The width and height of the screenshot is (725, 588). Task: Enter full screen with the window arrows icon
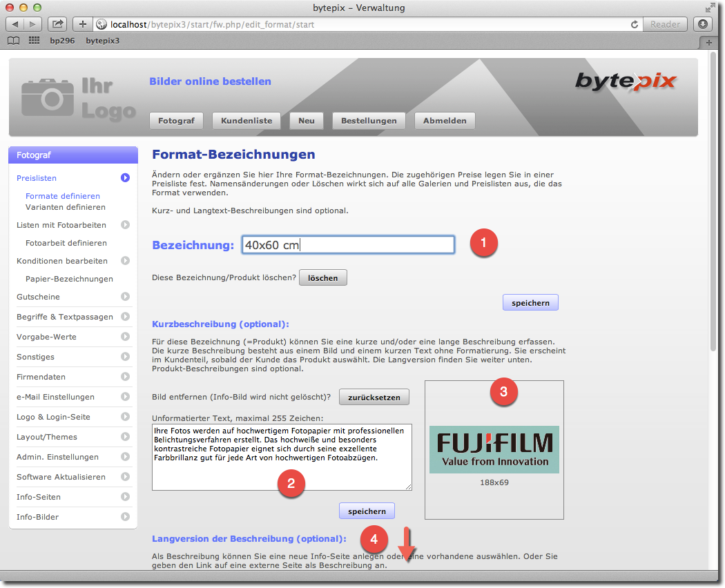[710, 8]
